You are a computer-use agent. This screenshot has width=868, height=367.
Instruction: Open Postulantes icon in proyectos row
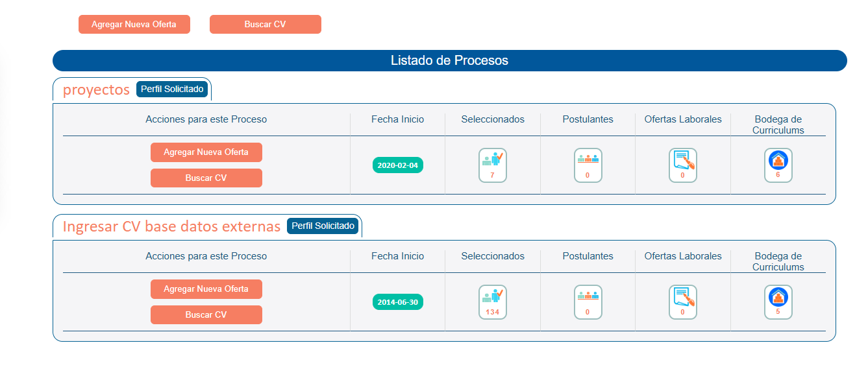(588, 165)
